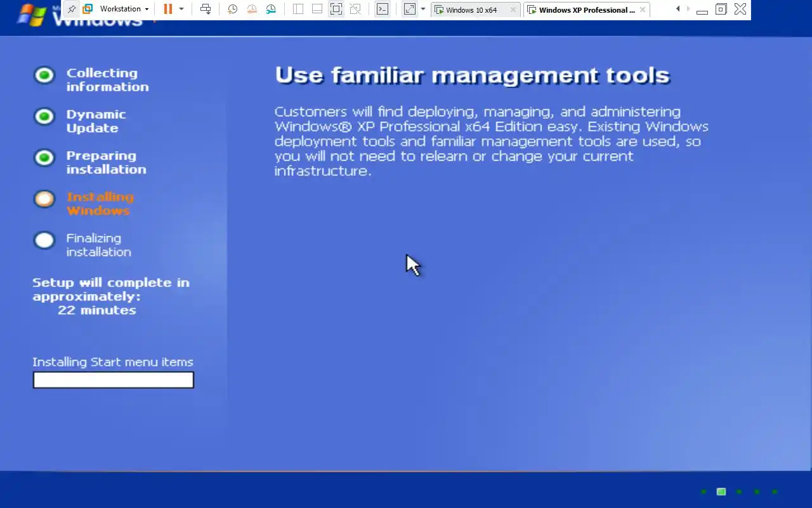Click the Installing Start menu items progress bar
The image size is (812, 508).
[x=114, y=380]
